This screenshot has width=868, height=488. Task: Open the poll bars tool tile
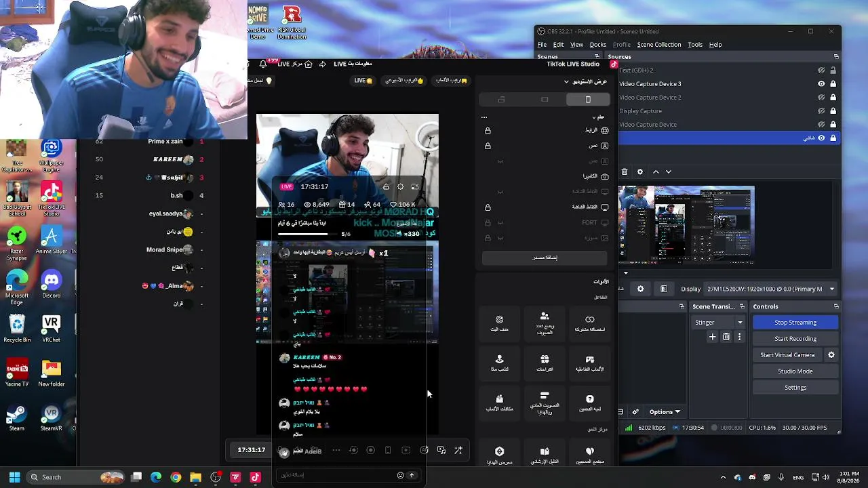tap(545, 403)
